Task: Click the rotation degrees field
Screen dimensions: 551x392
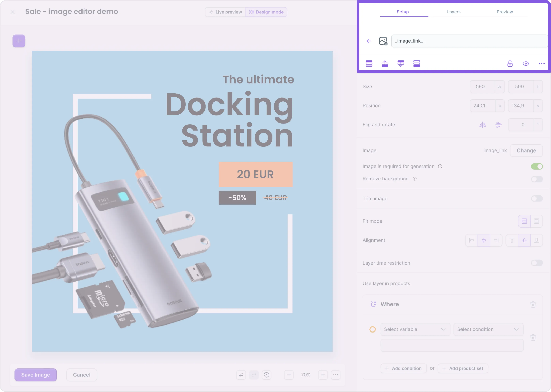Action: click(x=525, y=125)
